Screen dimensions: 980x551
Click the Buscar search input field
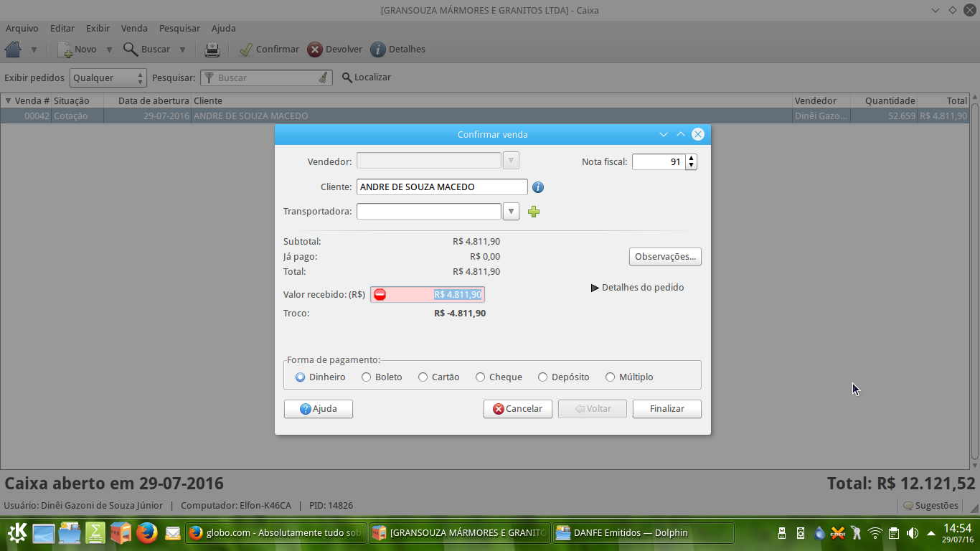click(x=266, y=77)
